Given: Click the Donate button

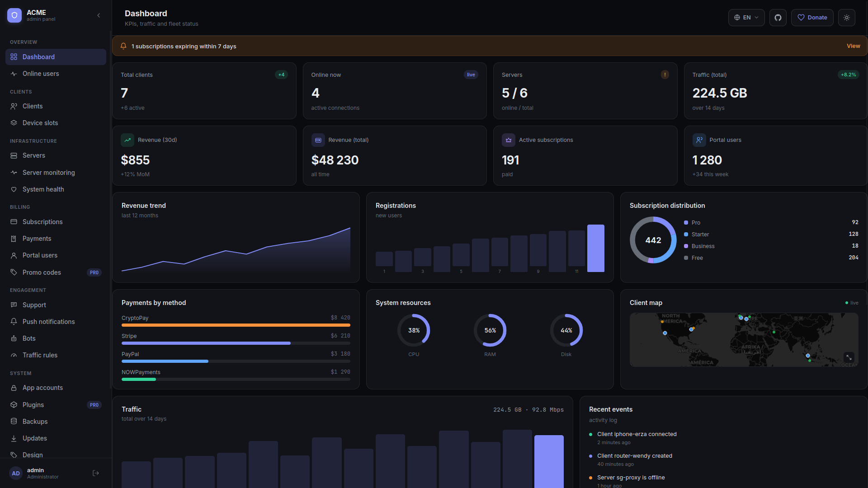Looking at the screenshot, I should pos(812,18).
